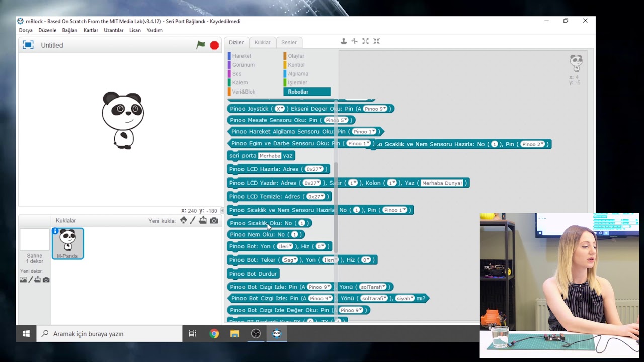
Task: Choose new sprite from library icon
Action: pyautogui.click(x=183, y=220)
